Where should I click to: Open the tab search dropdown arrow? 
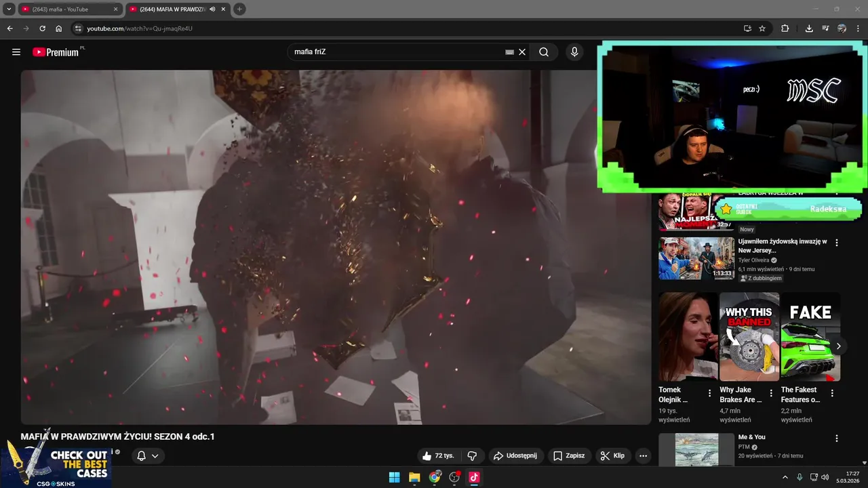pyautogui.click(x=9, y=9)
